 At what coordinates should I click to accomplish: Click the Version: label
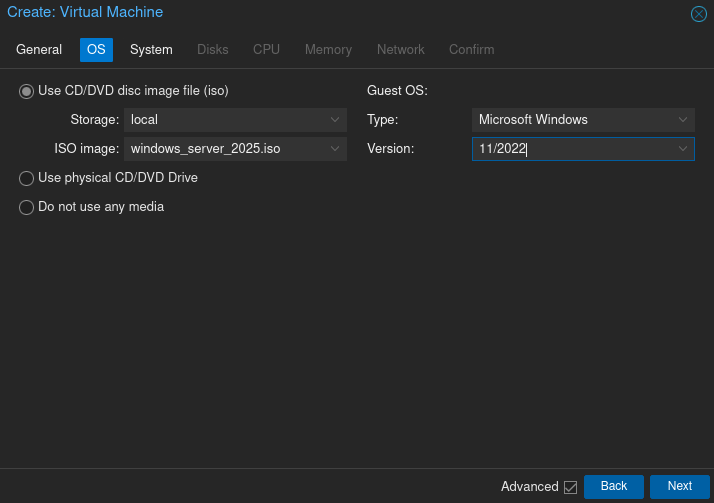tap(390, 149)
